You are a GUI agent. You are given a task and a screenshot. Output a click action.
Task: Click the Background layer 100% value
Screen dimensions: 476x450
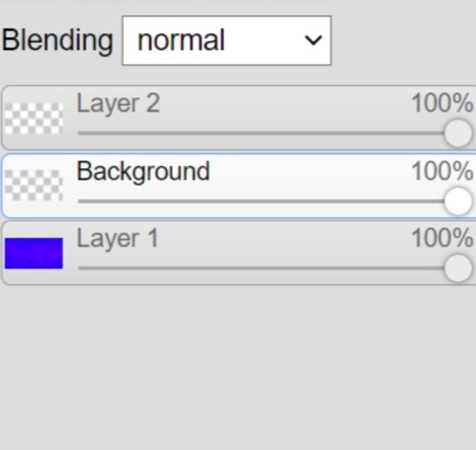(x=442, y=171)
